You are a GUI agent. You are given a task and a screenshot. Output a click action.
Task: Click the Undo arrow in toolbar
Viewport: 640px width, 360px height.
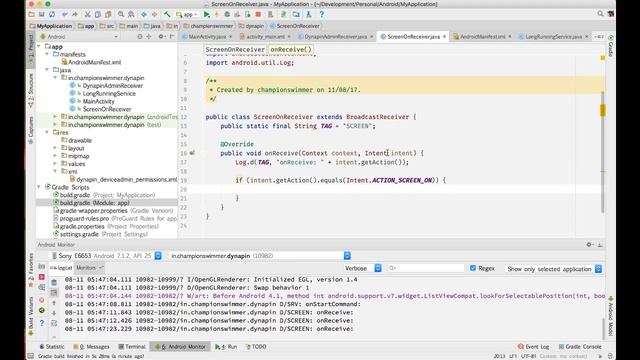64,14
